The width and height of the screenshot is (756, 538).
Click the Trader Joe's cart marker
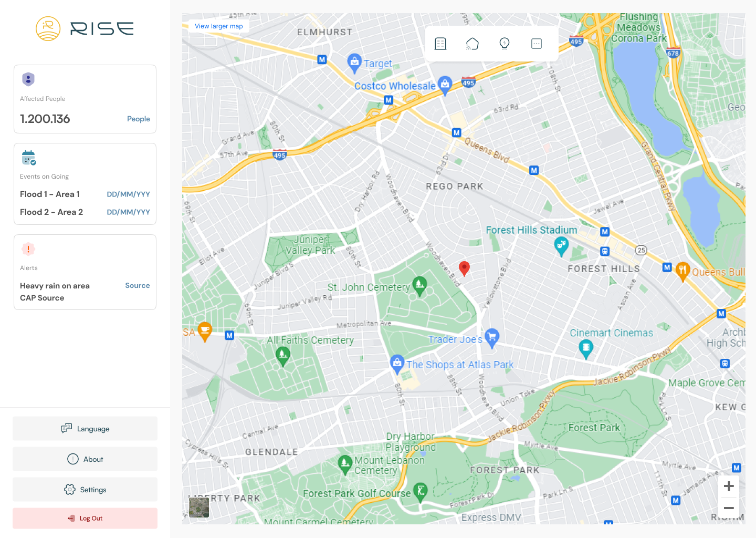492,338
